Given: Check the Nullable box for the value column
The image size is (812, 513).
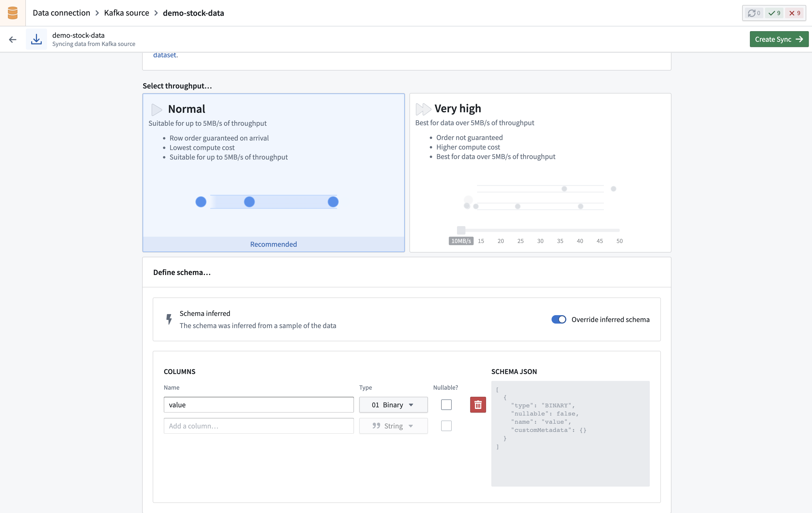Looking at the screenshot, I should point(446,405).
